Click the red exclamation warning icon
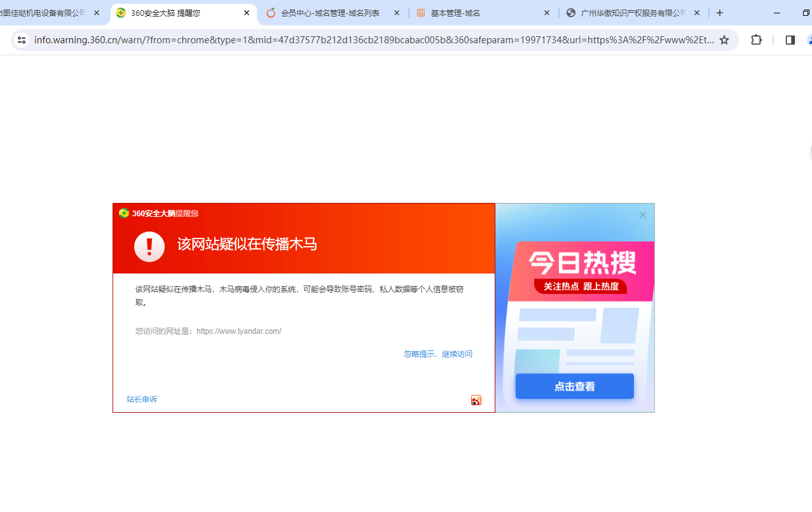 point(149,246)
